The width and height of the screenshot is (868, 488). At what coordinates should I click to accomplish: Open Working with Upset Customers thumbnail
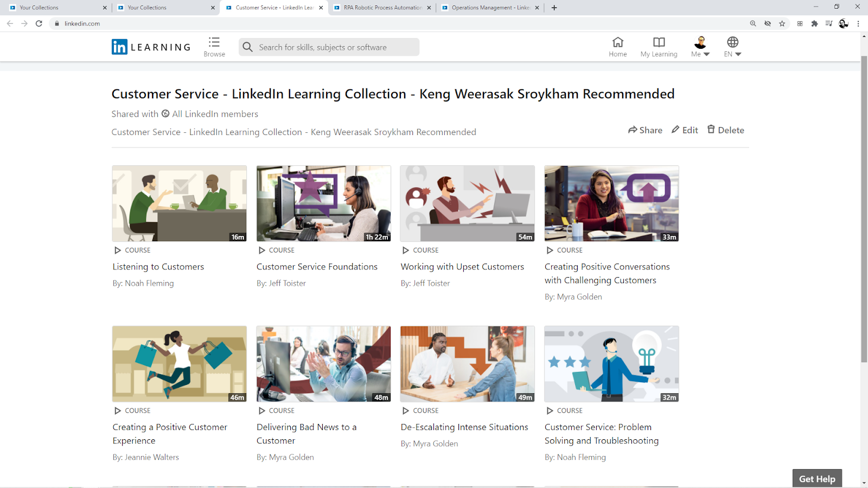(467, 203)
